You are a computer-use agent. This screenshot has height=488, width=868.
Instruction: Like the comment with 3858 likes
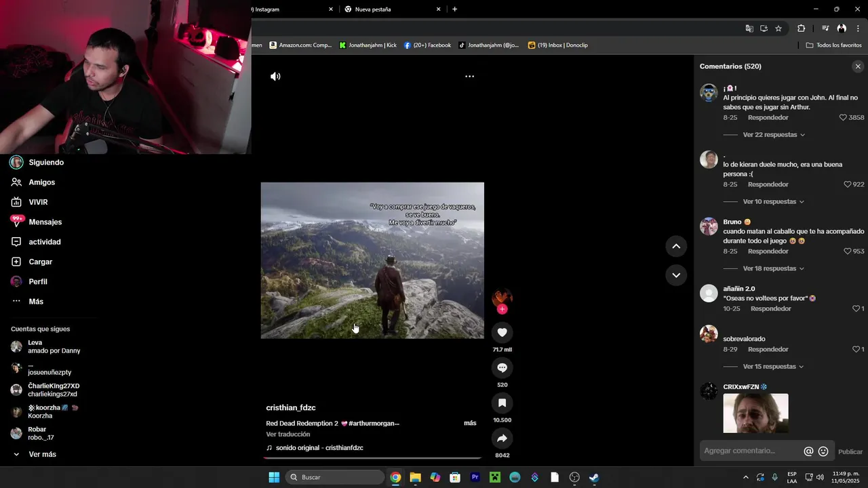tap(843, 117)
